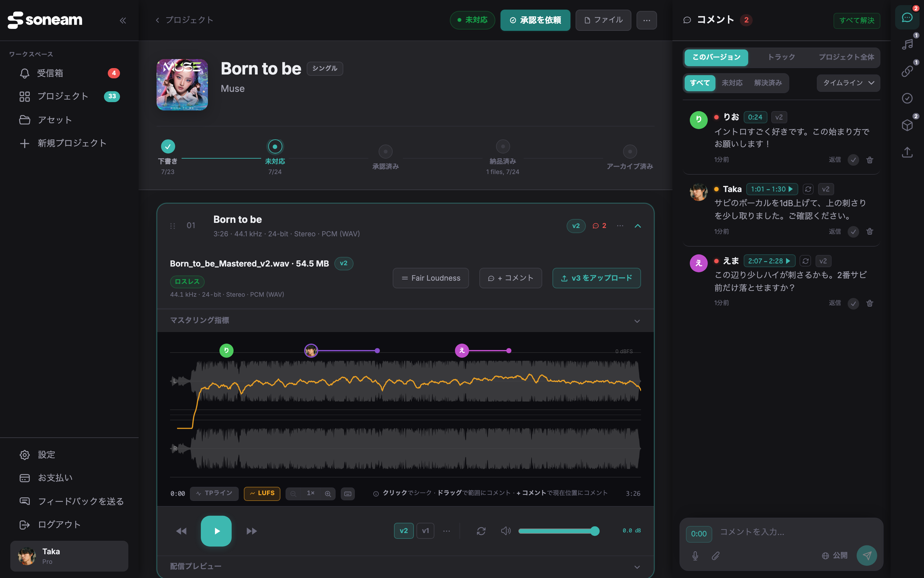Switch to the トラック comments tab
This screenshot has width=924, height=578.
[781, 57]
